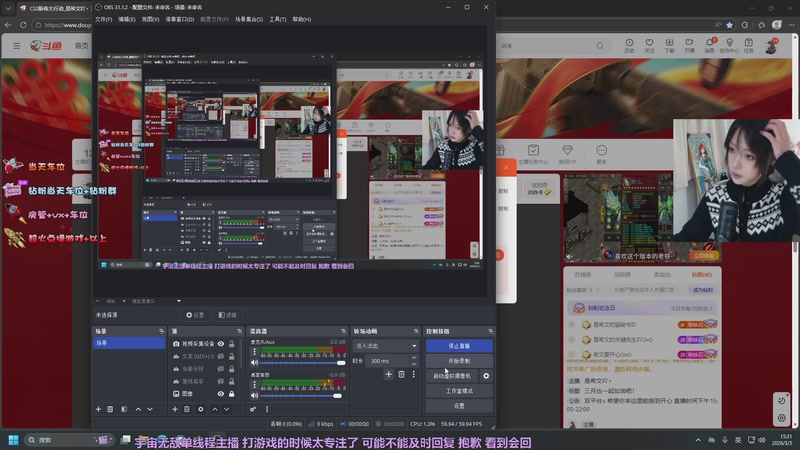Open advanced audio properties icon in mixer footer
The height and width of the screenshot is (450, 800).
tap(253, 409)
